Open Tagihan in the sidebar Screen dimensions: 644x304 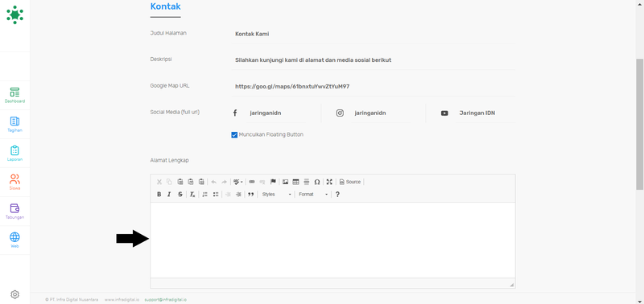14,125
